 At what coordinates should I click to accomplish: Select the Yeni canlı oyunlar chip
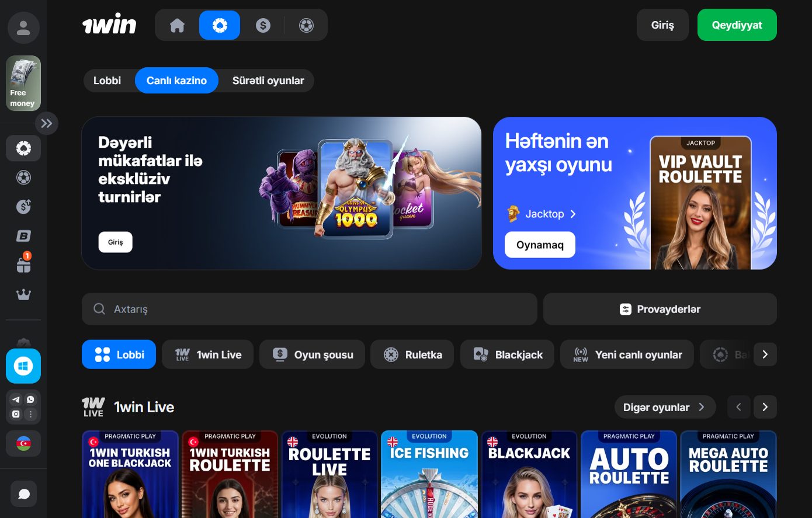(x=627, y=354)
